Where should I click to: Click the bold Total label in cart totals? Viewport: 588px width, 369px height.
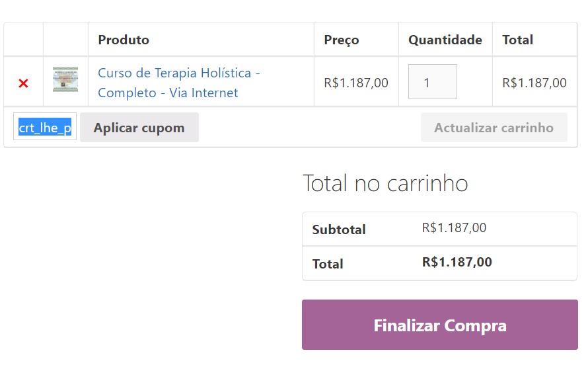pos(328,264)
